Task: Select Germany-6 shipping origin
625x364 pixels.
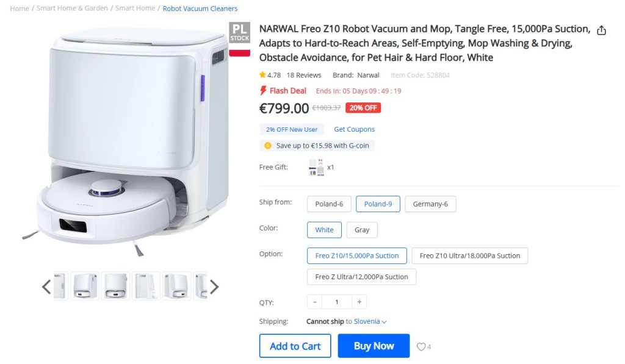Action: 430,204
